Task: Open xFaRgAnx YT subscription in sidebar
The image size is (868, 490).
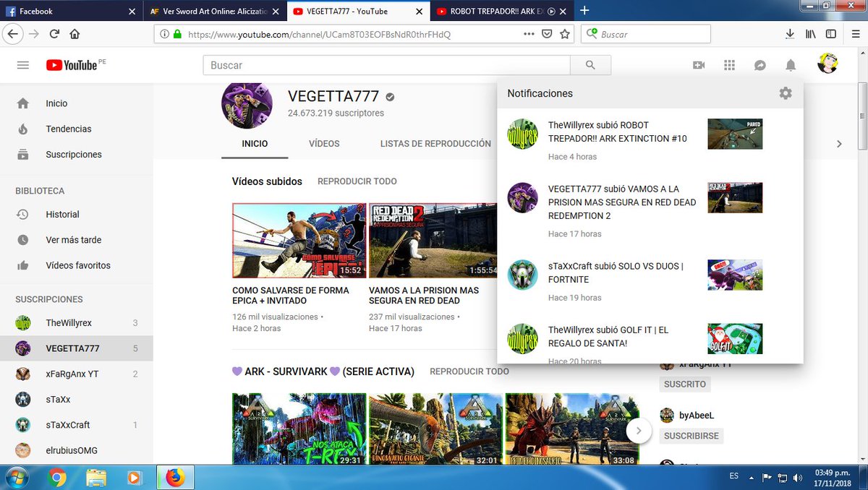Action: [77, 374]
